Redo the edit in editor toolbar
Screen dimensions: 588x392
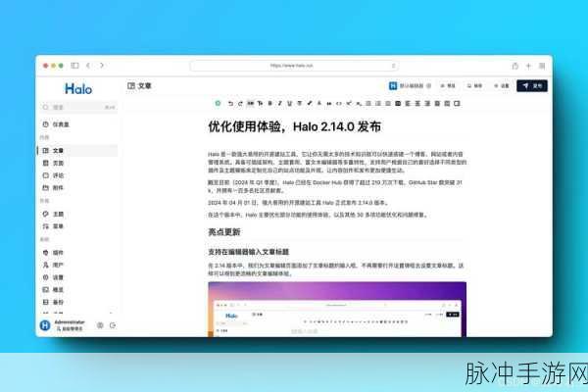tap(240, 104)
